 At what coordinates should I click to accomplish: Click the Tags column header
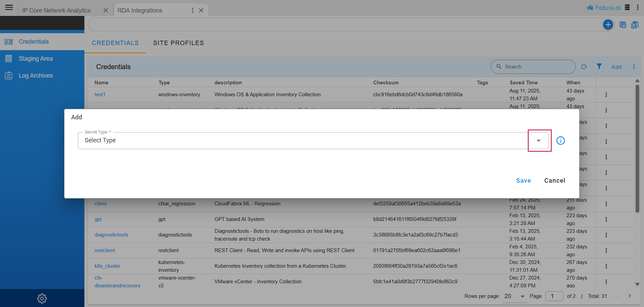point(482,83)
